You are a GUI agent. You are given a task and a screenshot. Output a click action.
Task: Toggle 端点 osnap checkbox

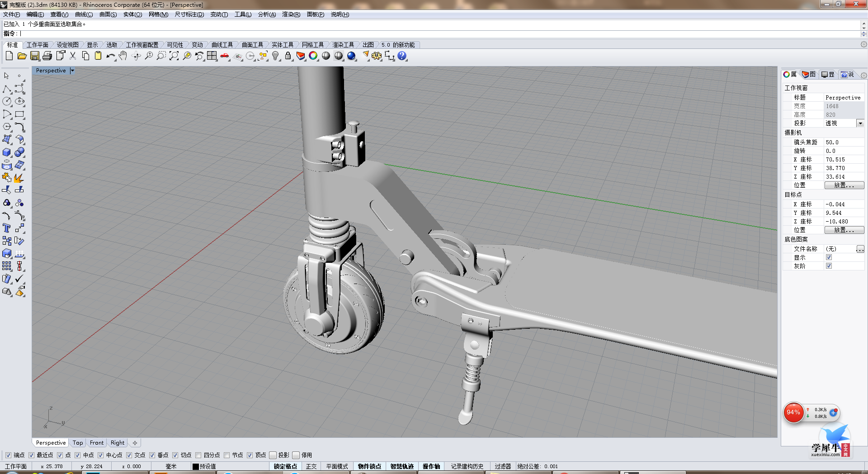click(8, 455)
